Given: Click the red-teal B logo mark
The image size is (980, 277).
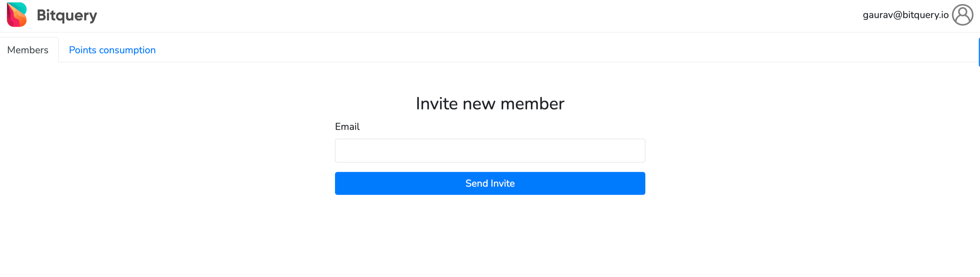Looking at the screenshot, I should click(x=17, y=14).
